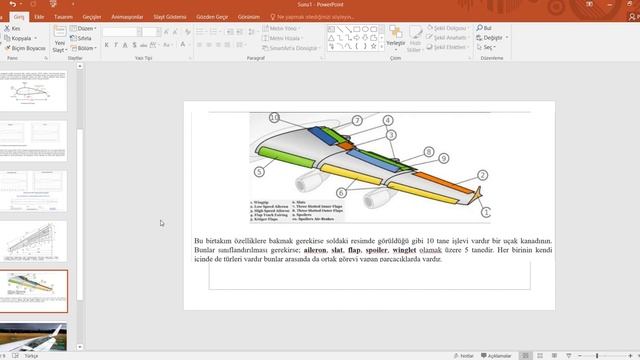Open Notlar notes pane in status bar
This screenshot has height=360, width=640.
pyautogui.click(x=464, y=356)
